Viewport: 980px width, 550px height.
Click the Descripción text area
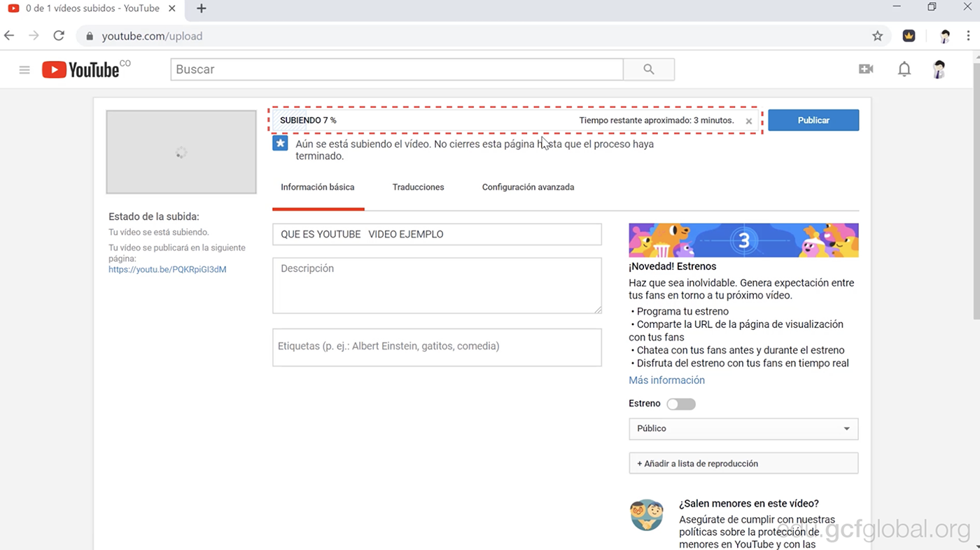(437, 286)
